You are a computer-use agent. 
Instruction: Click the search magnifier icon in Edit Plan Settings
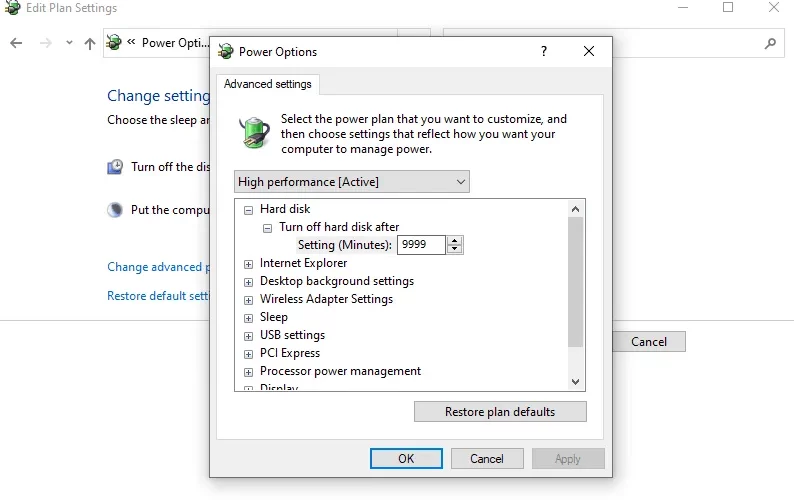coord(770,44)
